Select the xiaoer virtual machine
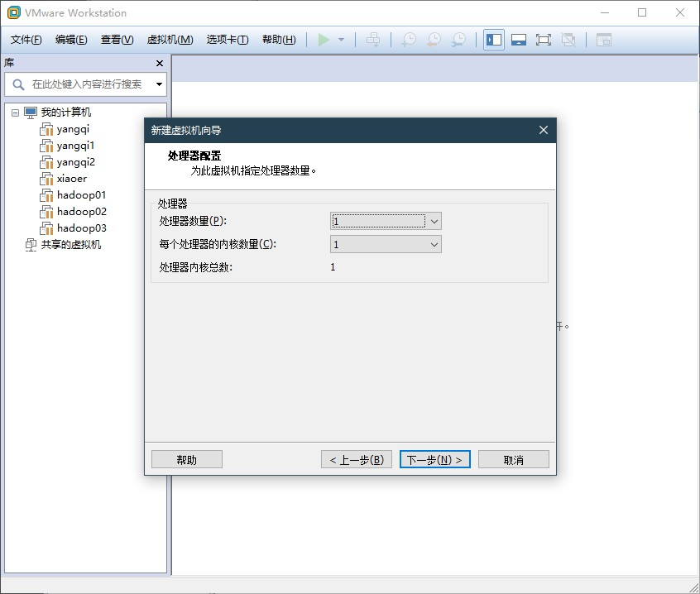The image size is (700, 594). click(x=72, y=179)
